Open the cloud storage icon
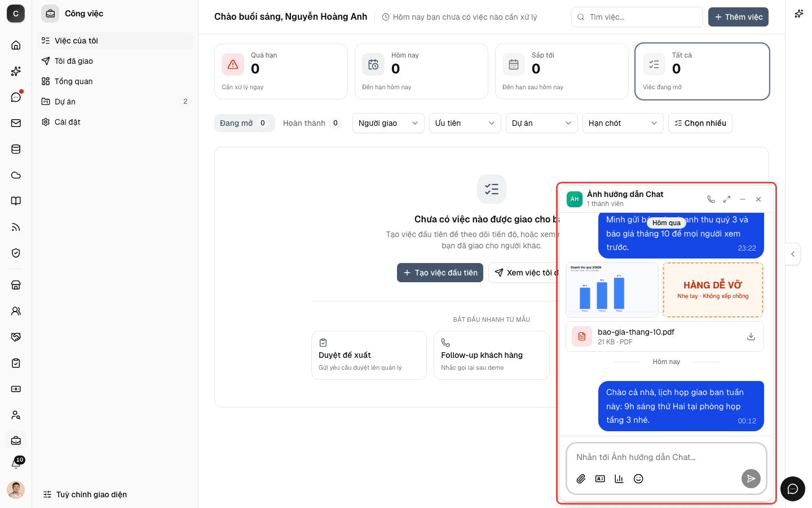 (16, 175)
